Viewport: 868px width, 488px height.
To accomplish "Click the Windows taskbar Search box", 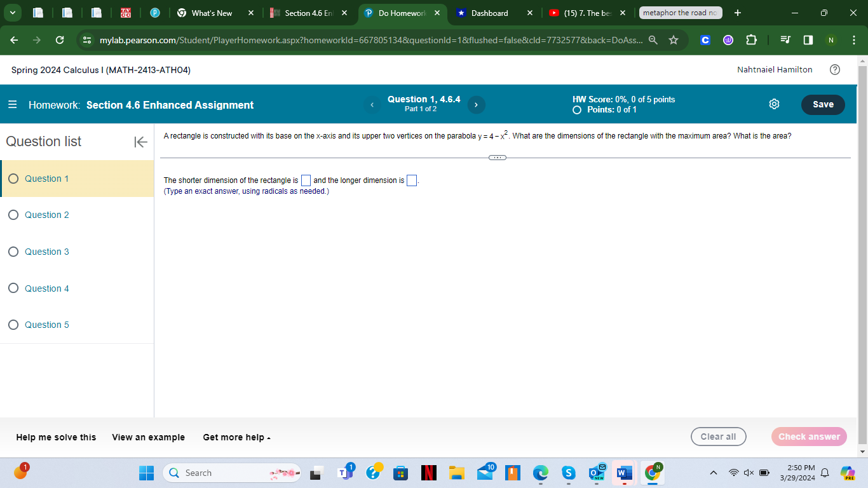I will [233, 473].
